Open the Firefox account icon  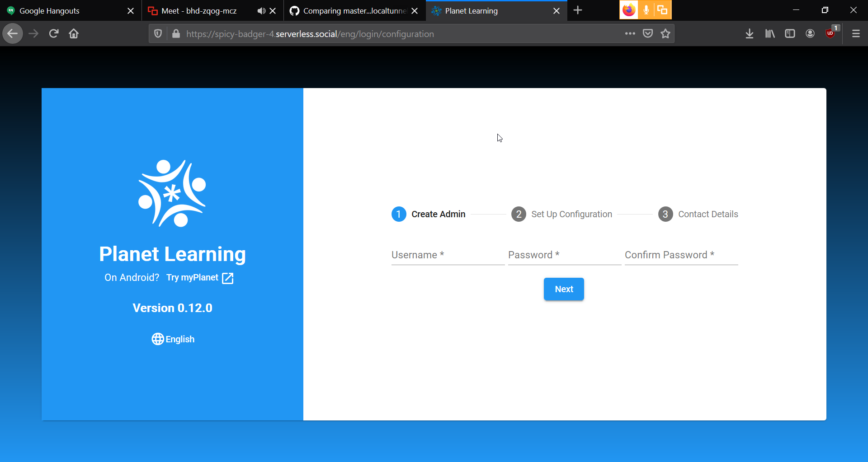810,33
